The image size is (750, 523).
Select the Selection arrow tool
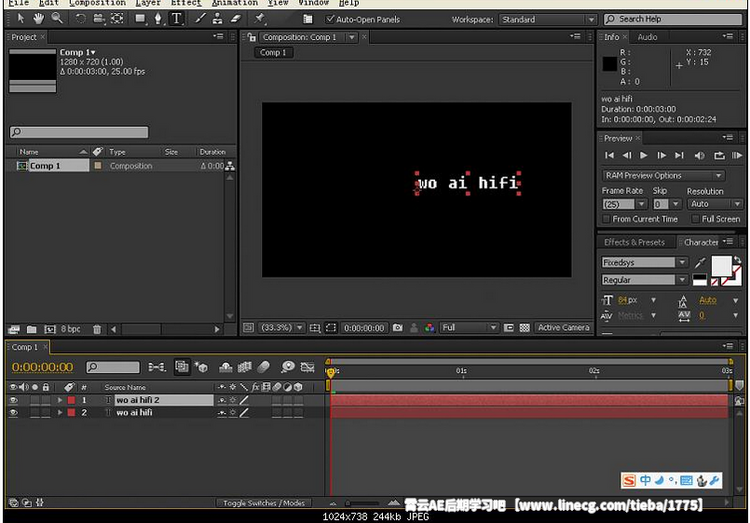pyautogui.click(x=21, y=19)
